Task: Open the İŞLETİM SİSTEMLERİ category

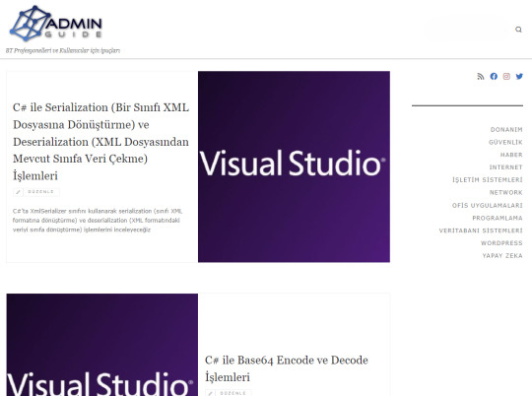Action: coord(488,180)
